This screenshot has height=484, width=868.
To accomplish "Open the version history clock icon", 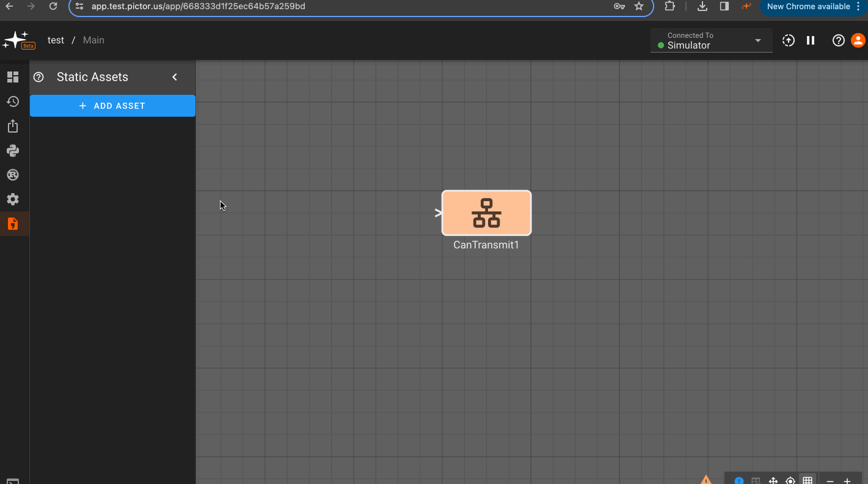I will tap(13, 101).
